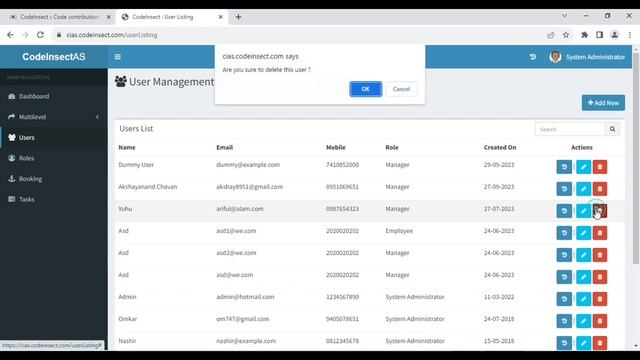The width and height of the screenshot is (640, 360).
Task: View login history for Akshayanand Chavan
Action: (x=564, y=189)
